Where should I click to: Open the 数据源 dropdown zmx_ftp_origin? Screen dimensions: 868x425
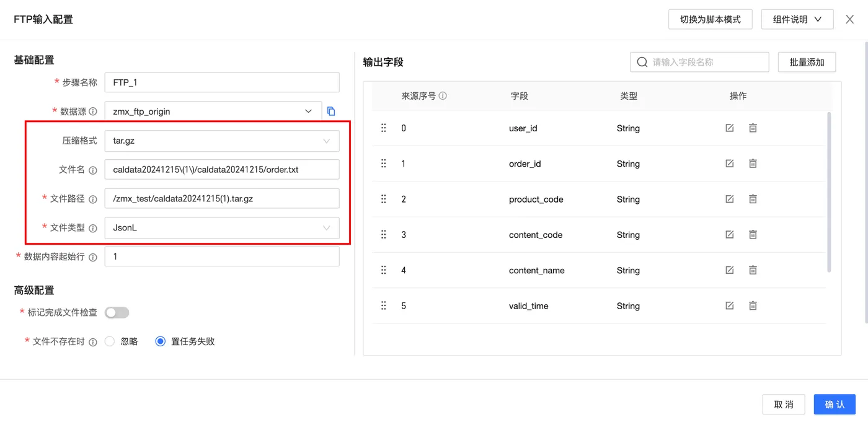(x=213, y=112)
